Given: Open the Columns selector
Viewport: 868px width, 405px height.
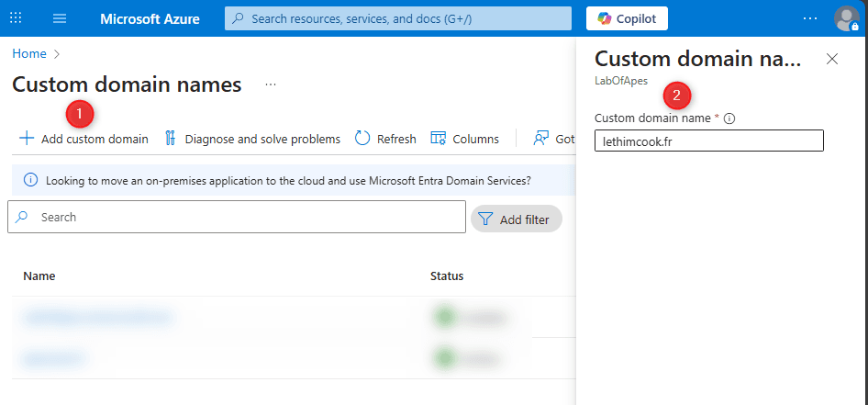Looking at the screenshot, I should tap(465, 139).
